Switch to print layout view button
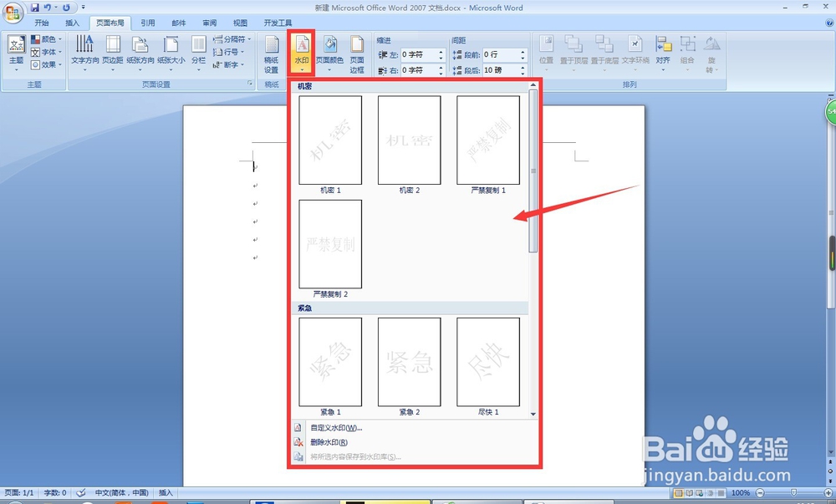 (678, 493)
